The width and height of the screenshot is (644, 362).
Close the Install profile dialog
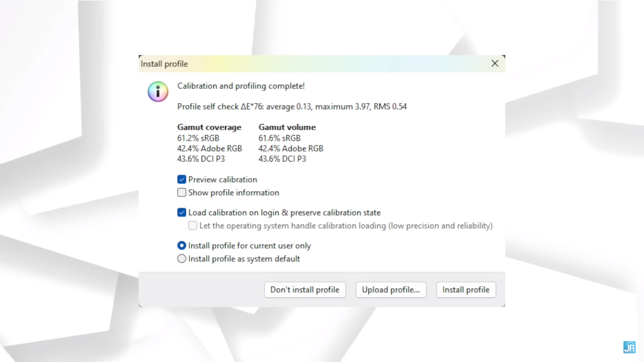coord(495,63)
